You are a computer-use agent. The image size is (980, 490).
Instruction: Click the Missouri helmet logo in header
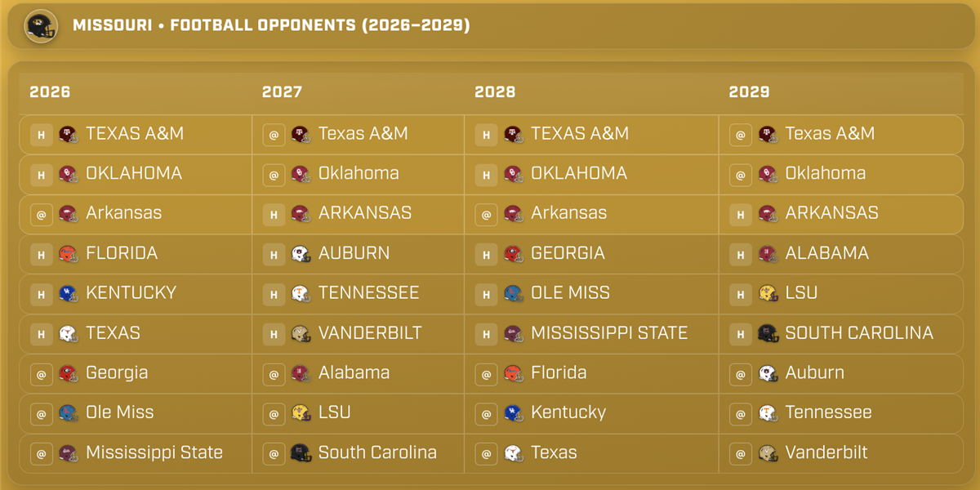point(41,26)
